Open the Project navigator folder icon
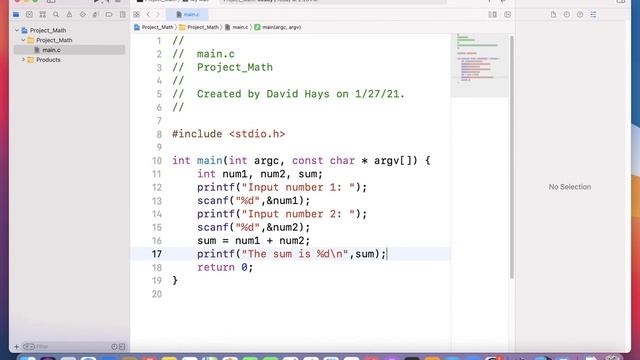This screenshot has height=360, width=640. [x=16, y=14]
